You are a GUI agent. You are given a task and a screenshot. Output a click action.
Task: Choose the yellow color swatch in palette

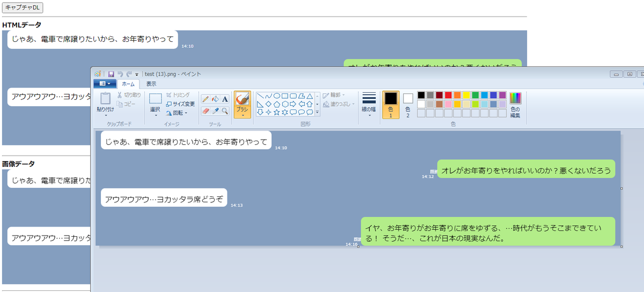[x=467, y=95]
